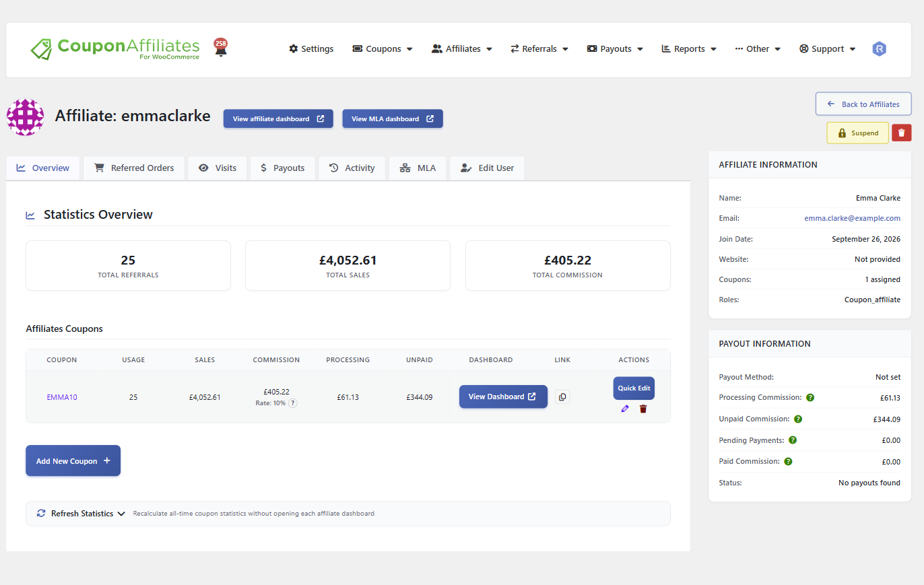
Task: Click Add New Coupon button
Action: coord(73,460)
